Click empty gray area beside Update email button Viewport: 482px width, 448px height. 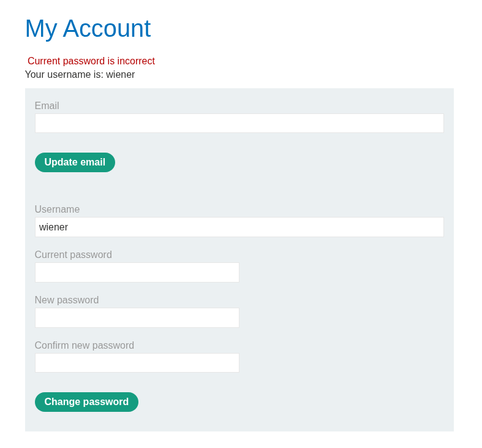click(x=276, y=162)
